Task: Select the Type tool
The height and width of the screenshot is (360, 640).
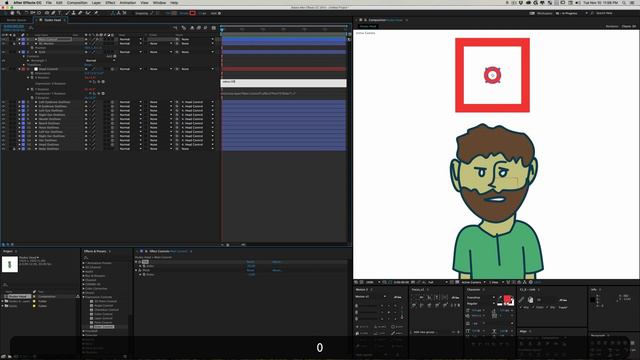Action: pyautogui.click(x=60, y=13)
